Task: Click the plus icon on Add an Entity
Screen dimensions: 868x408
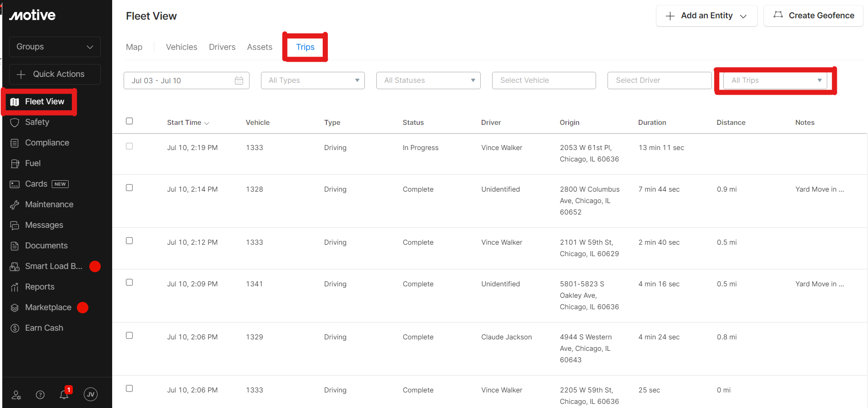Action: pos(670,16)
